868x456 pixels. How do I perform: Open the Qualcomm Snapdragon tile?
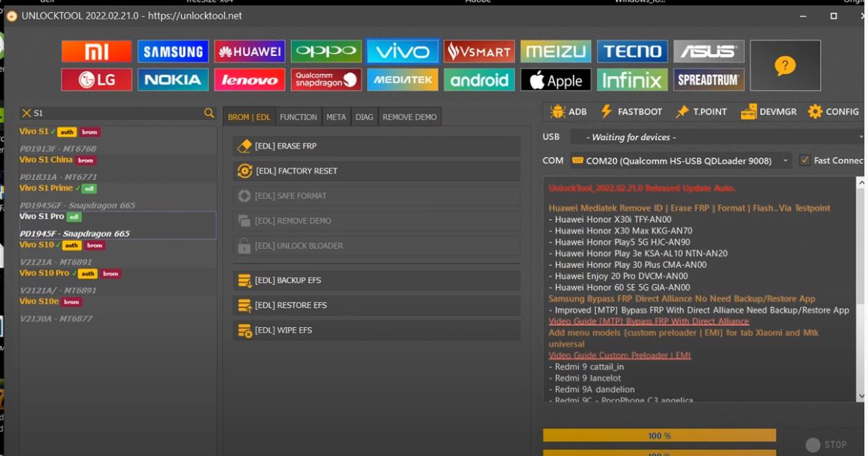[326, 80]
